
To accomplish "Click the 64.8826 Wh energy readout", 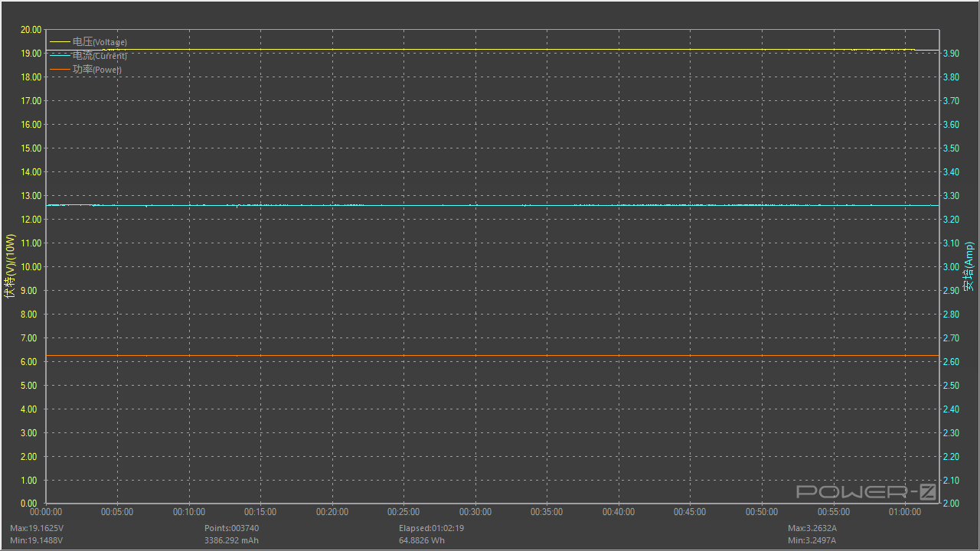I will click(x=421, y=540).
